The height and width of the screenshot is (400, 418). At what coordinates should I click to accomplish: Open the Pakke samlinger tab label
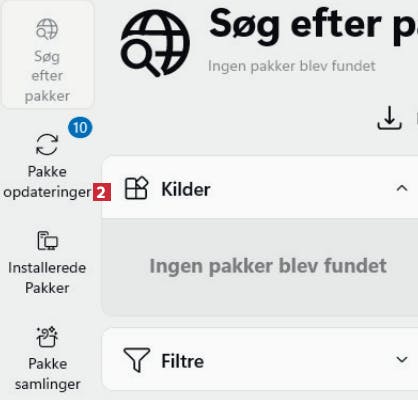point(47,374)
